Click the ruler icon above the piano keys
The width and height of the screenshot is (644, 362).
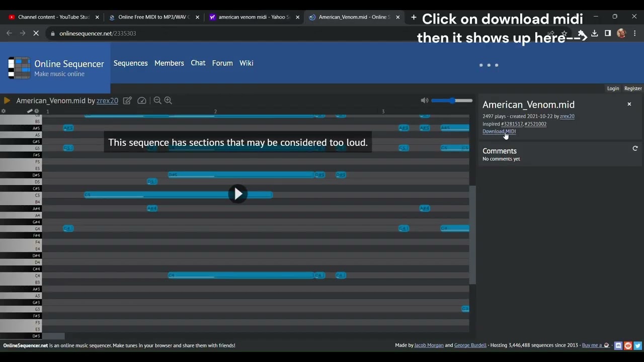30,111
